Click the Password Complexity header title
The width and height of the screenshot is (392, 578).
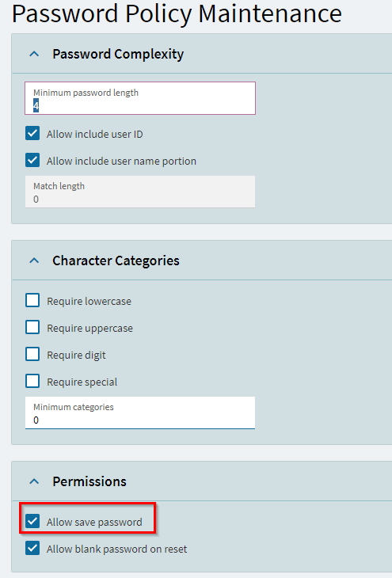(x=118, y=54)
